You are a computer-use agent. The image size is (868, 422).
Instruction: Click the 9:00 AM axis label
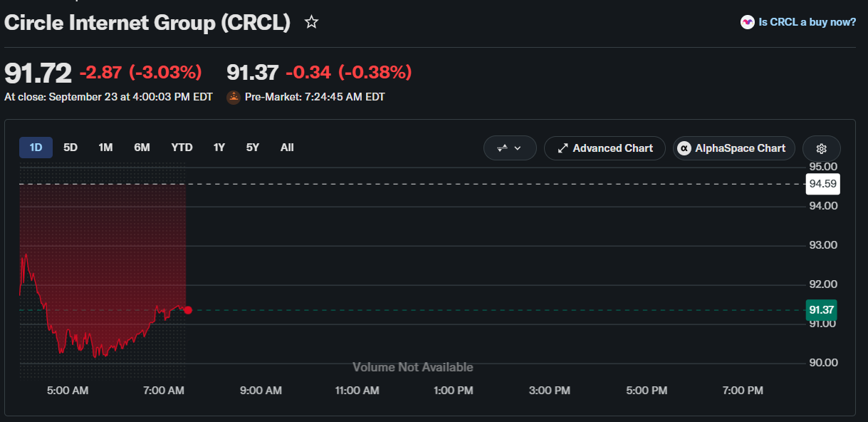261,391
